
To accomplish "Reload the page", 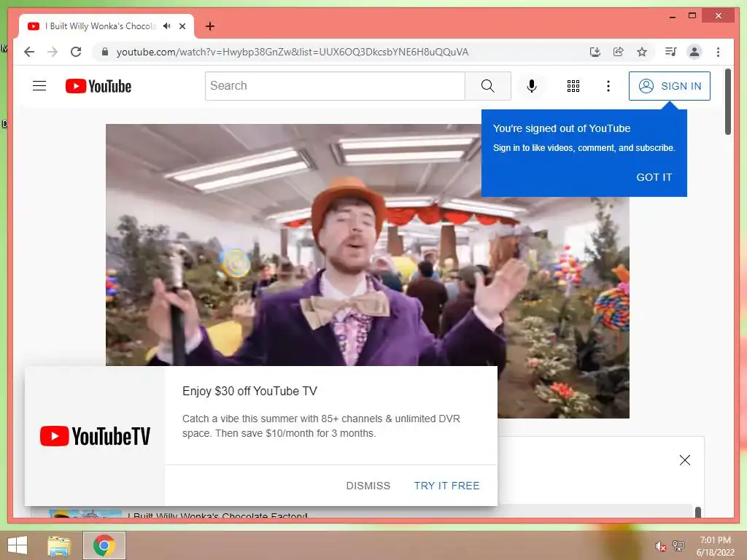I will click(x=76, y=52).
